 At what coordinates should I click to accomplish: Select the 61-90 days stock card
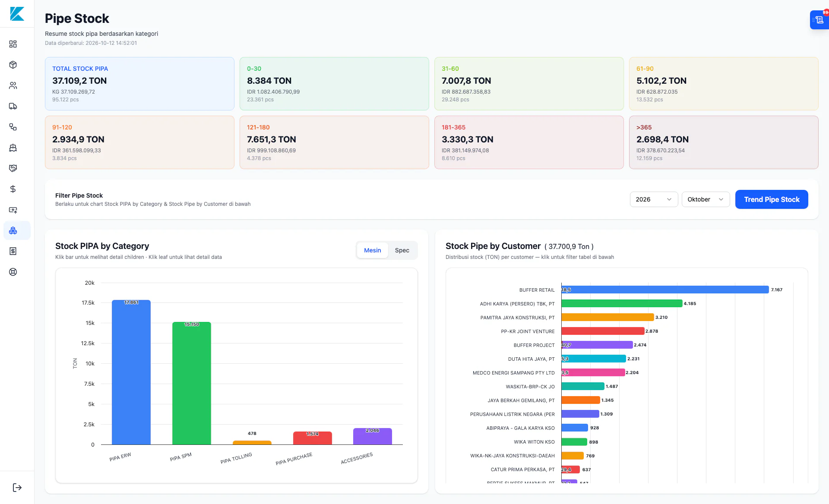click(x=724, y=84)
